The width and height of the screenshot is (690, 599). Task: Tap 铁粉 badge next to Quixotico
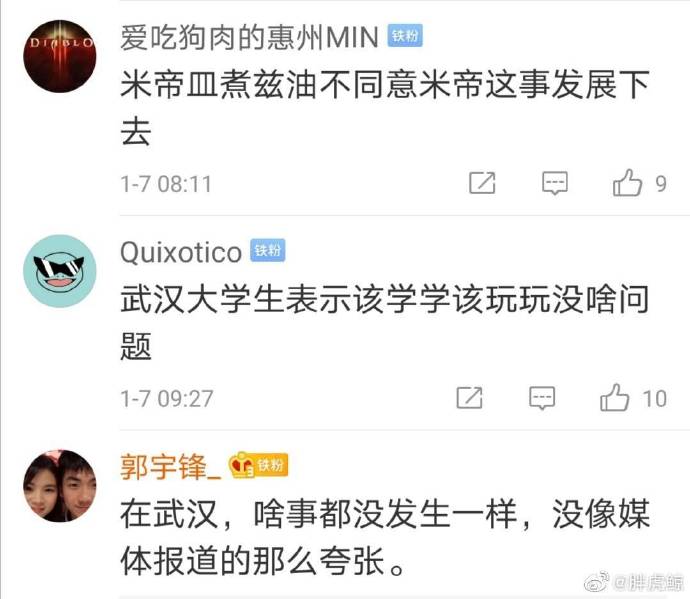tap(268, 250)
